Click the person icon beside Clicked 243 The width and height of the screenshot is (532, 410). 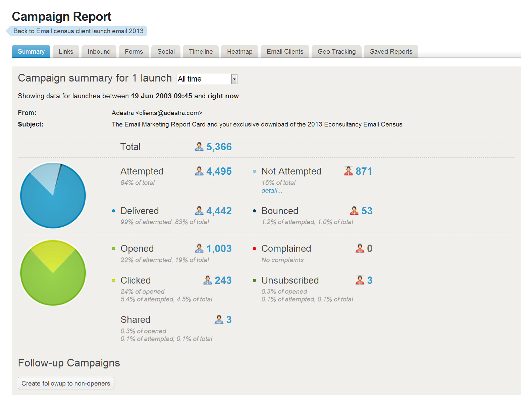207,280
